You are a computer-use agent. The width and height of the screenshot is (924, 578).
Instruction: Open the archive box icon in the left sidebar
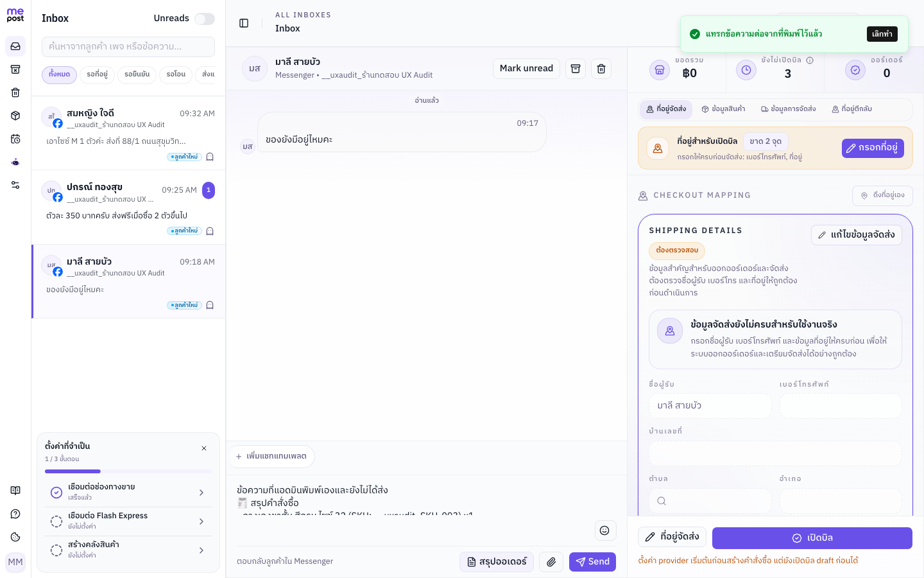tap(15, 69)
